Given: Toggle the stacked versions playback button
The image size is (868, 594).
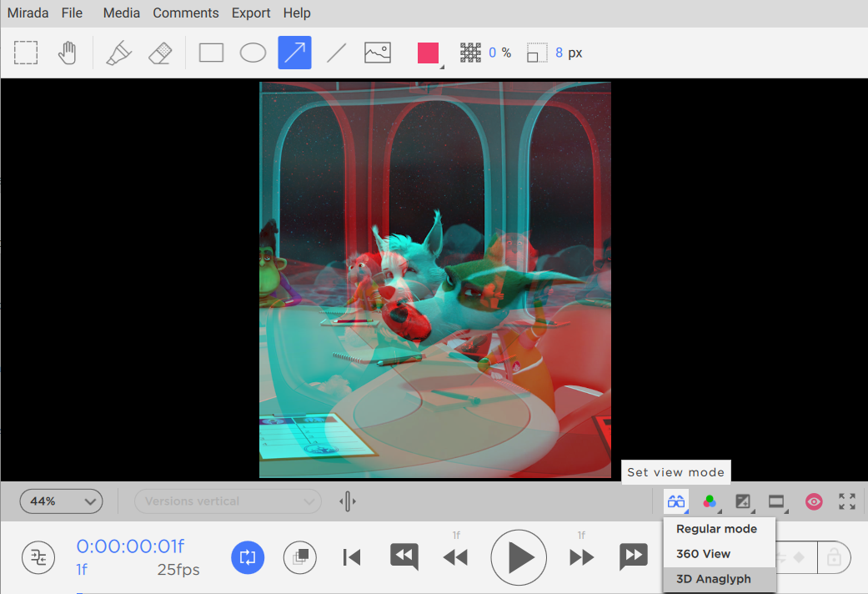Looking at the screenshot, I should (300, 557).
